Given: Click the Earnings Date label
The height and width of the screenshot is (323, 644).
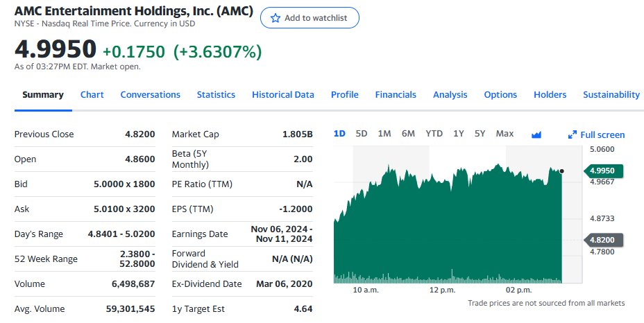Looking at the screenshot, I should coord(200,234).
